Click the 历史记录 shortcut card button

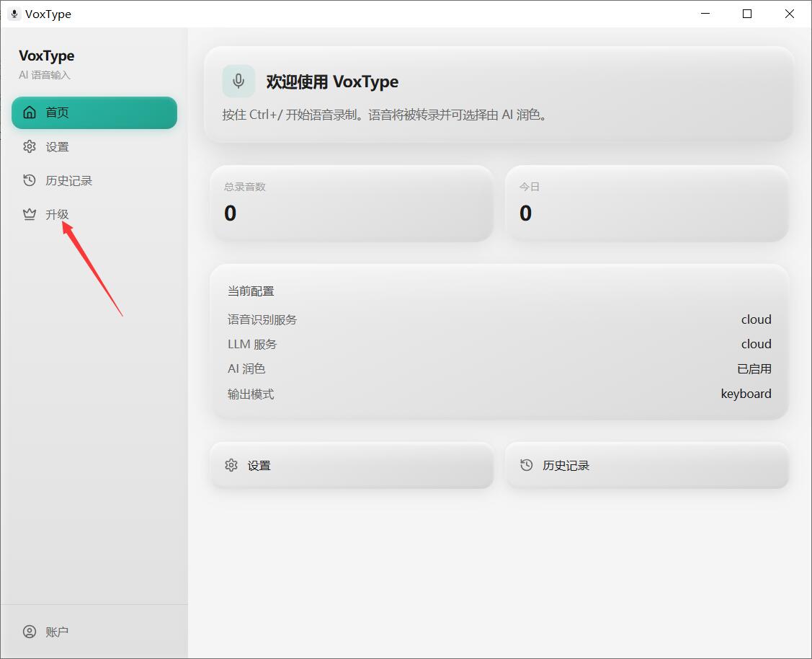click(647, 465)
